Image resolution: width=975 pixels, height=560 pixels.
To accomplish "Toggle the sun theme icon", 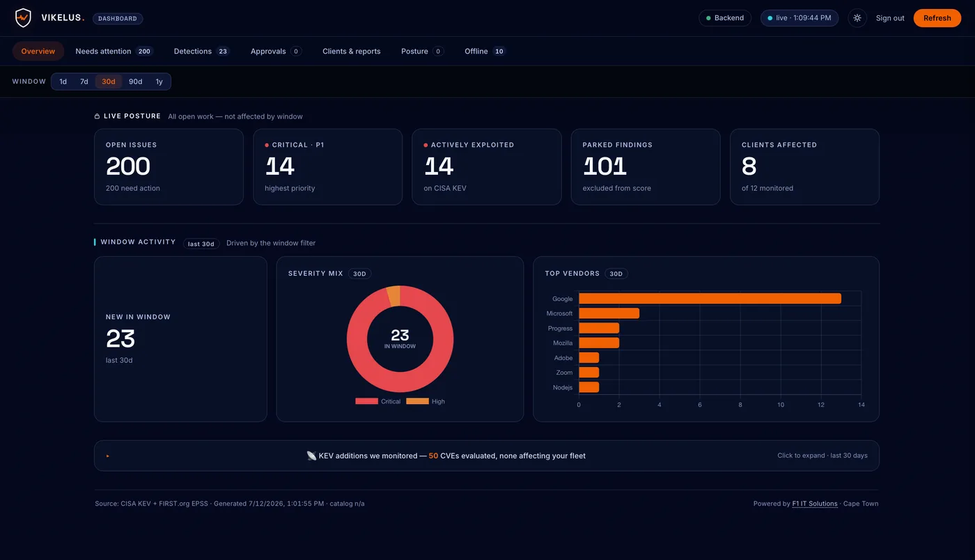I will (857, 18).
